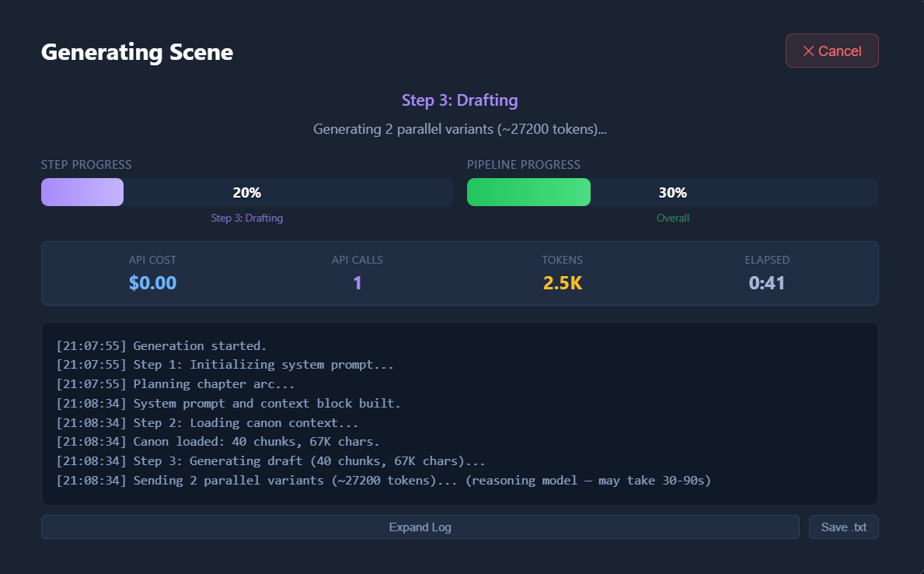This screenshot has height=574, width=924.
Task: Click the 2.5K tokens value
Action: pos(562,283)
